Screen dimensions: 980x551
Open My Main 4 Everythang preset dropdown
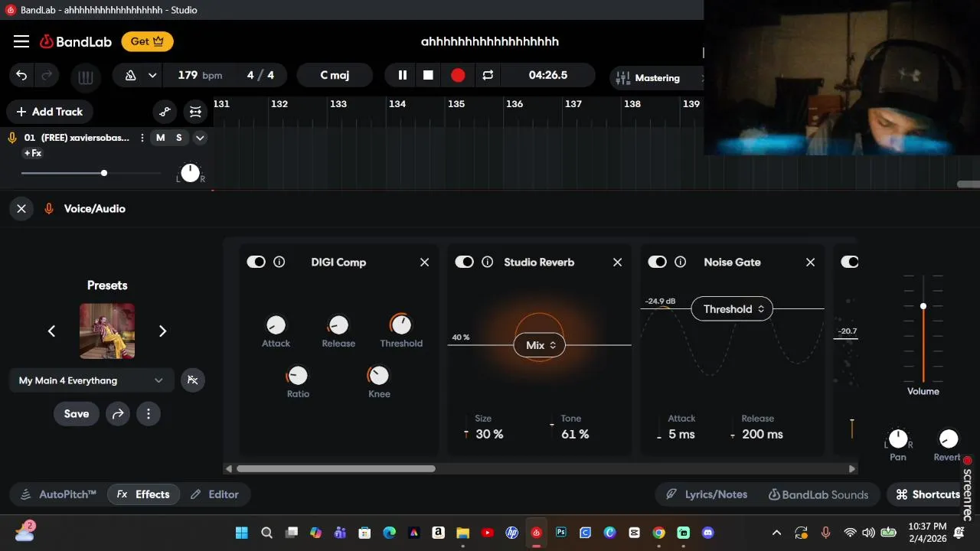coord(91,380)
